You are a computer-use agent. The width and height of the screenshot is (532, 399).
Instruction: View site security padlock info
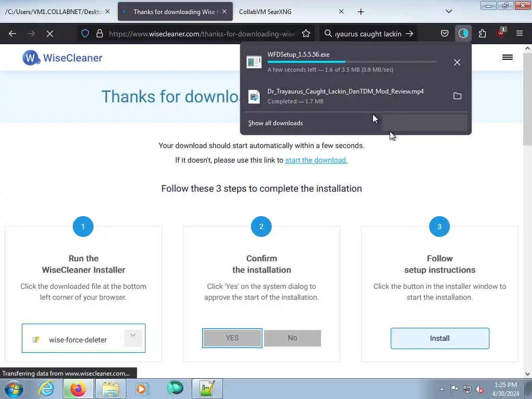[99, 33]
